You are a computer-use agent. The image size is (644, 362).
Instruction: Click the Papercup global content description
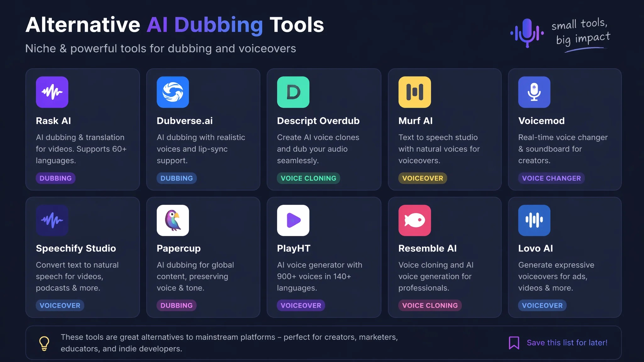point(195,277)
